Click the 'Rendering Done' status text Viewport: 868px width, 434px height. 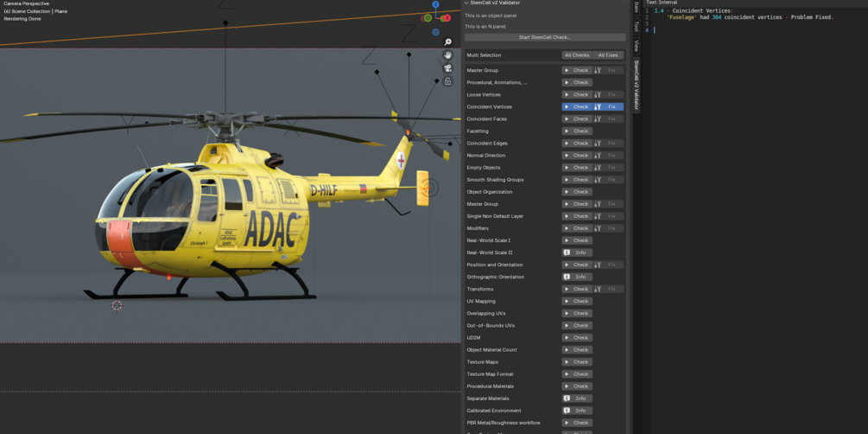tap(22, 19)
